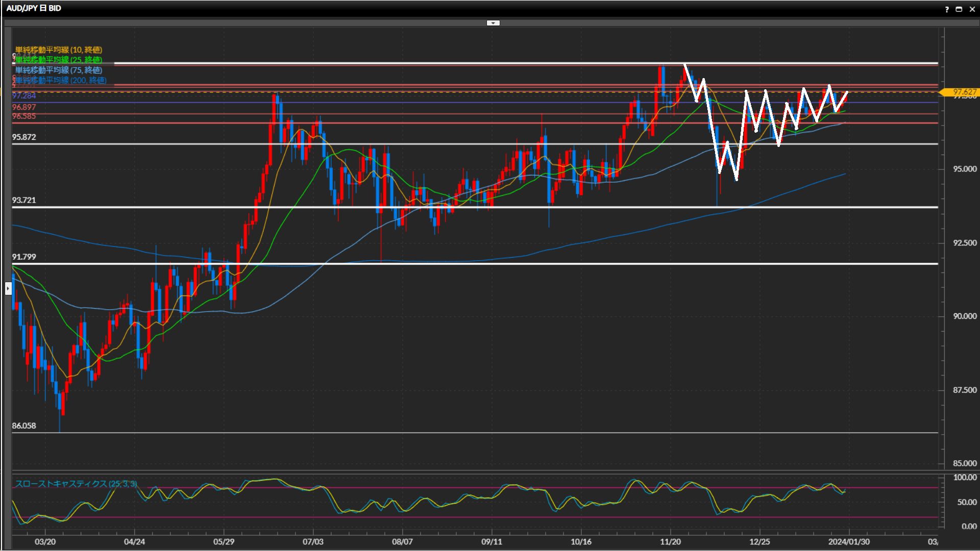
Task: Click the 75-period moving average label
Action: tap(59, 70)
